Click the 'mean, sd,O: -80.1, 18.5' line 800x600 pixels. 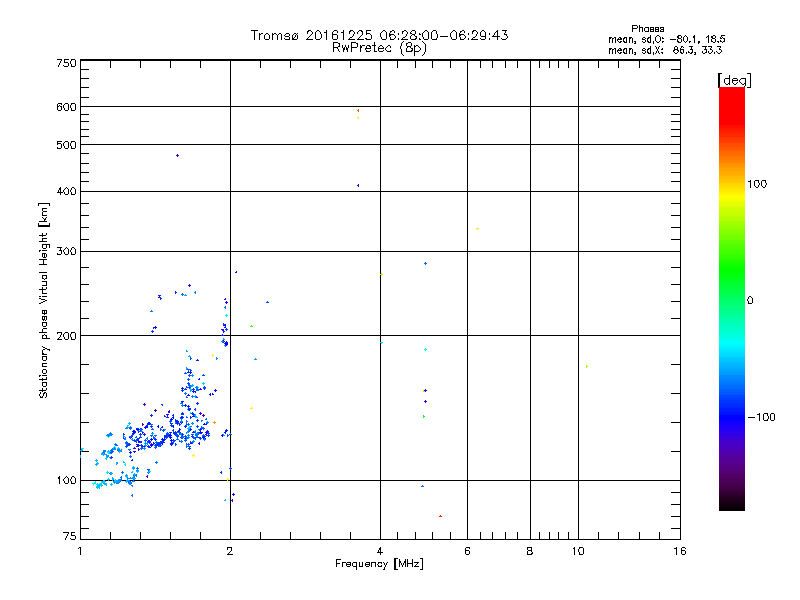tap(666, 39)
